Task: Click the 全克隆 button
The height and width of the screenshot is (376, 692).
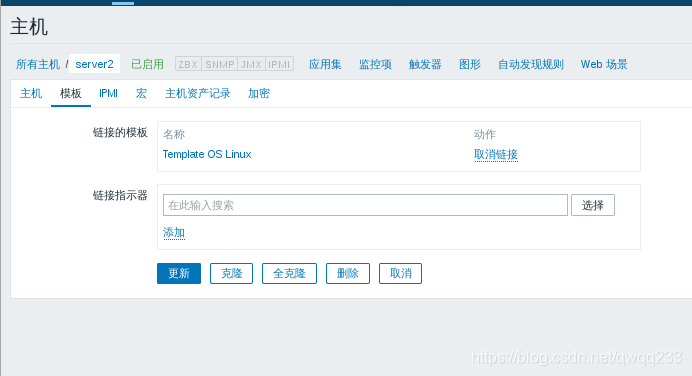Action: 289,274
